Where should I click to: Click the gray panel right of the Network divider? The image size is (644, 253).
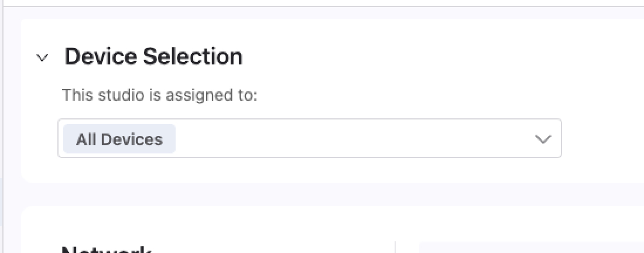coord(527,247)
